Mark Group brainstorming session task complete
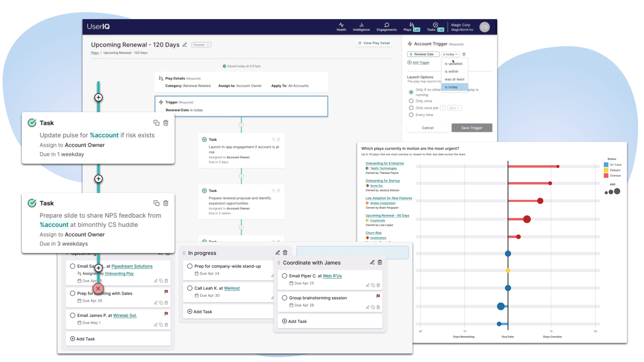The width and height of the screenshot is (644, 362). pos(284,298)
